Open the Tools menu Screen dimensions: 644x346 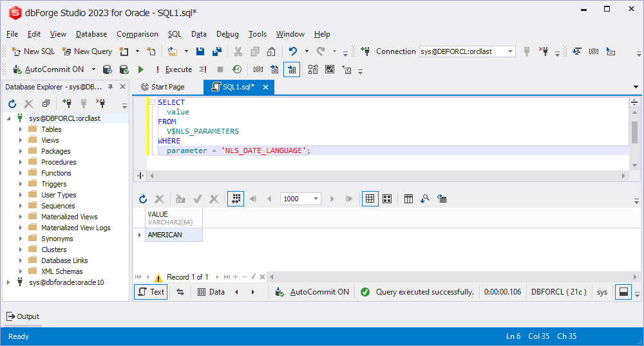coord(258,34)
